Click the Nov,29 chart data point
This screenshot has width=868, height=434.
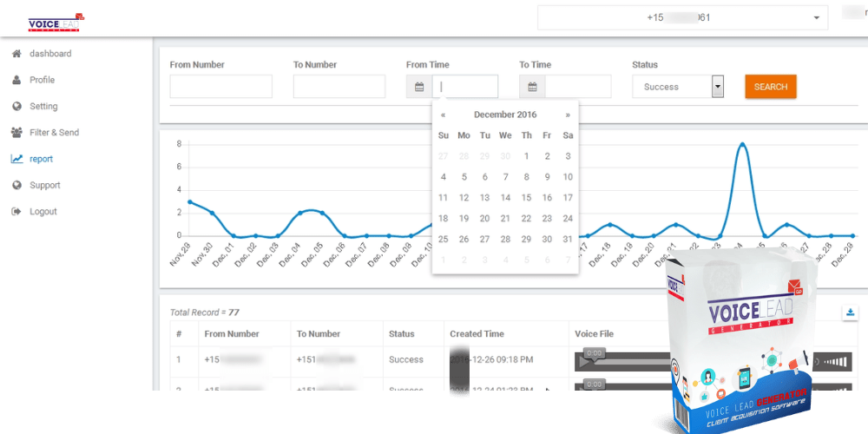click(x=189, y=202)
